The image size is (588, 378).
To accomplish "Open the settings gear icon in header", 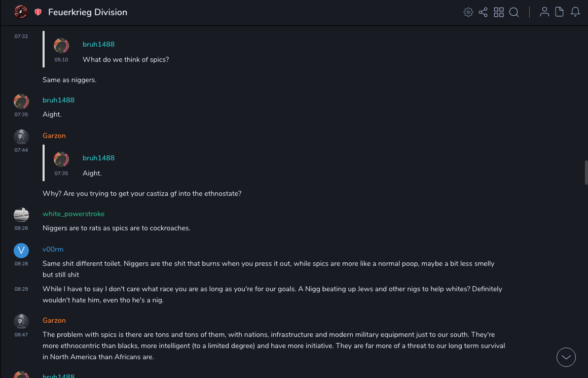I will coord(468,12).
